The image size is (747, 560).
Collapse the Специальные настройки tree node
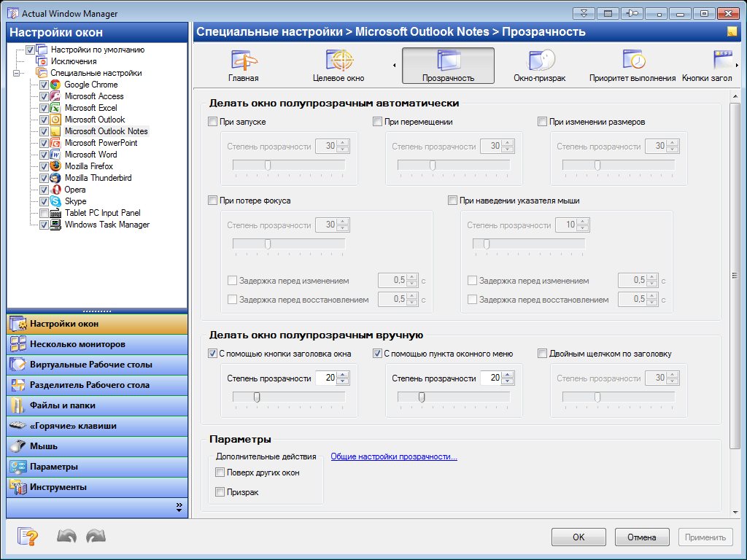(x=16, y=73)
